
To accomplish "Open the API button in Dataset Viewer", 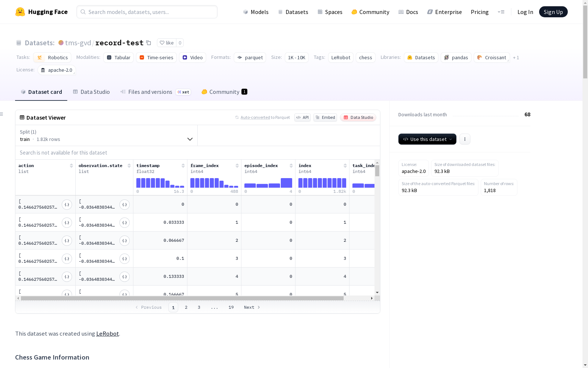I will (302, 117).
